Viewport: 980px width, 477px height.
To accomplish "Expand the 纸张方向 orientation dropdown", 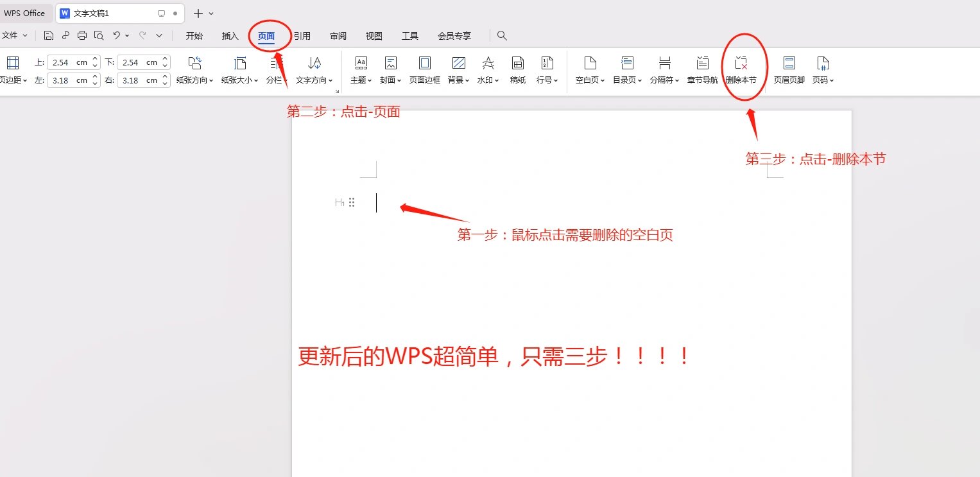I will [195, 80].
